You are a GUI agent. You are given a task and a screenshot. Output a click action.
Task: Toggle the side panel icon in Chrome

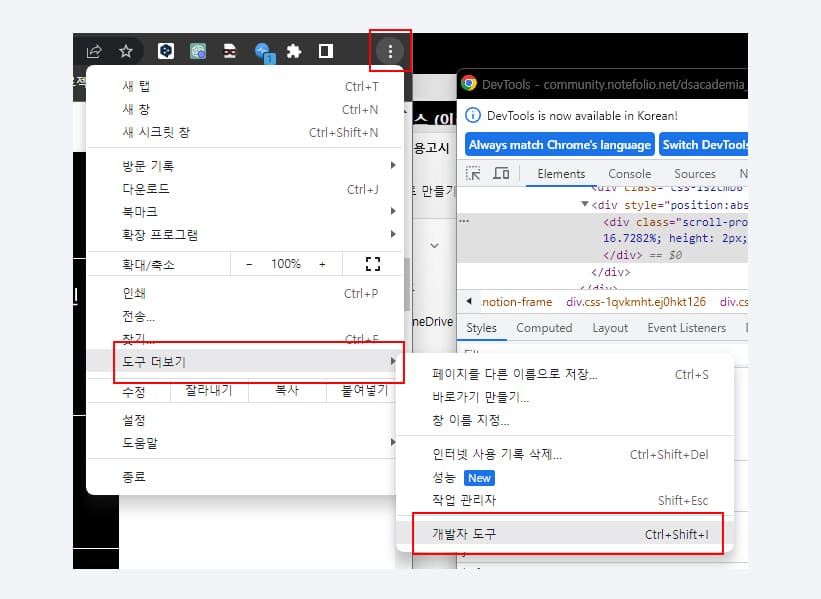[324, 49]
